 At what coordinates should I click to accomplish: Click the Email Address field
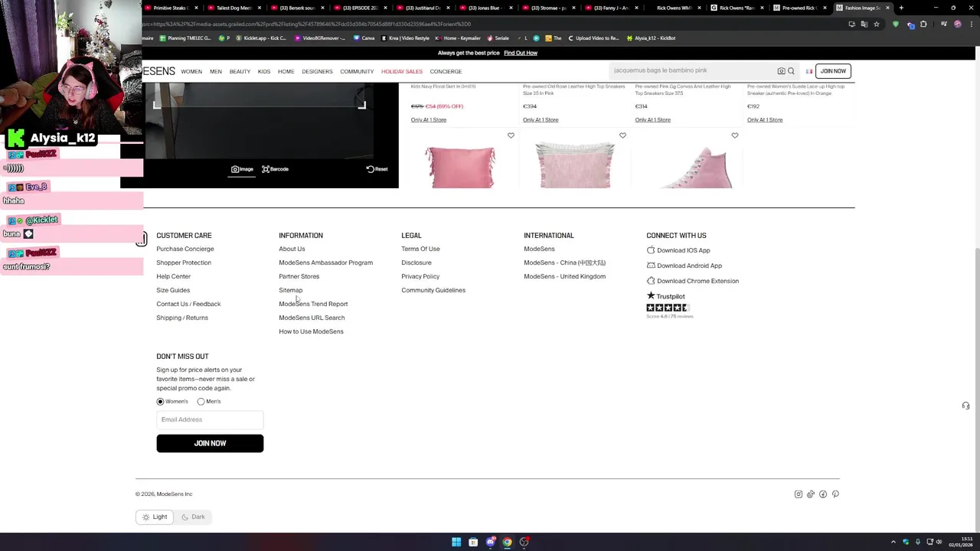click(x=210, y=420)
